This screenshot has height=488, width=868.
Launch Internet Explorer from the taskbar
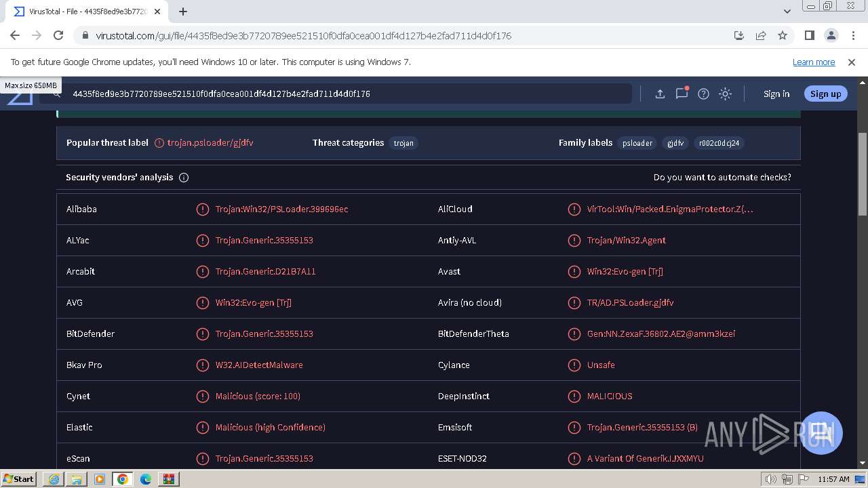[x=54, y=479]
